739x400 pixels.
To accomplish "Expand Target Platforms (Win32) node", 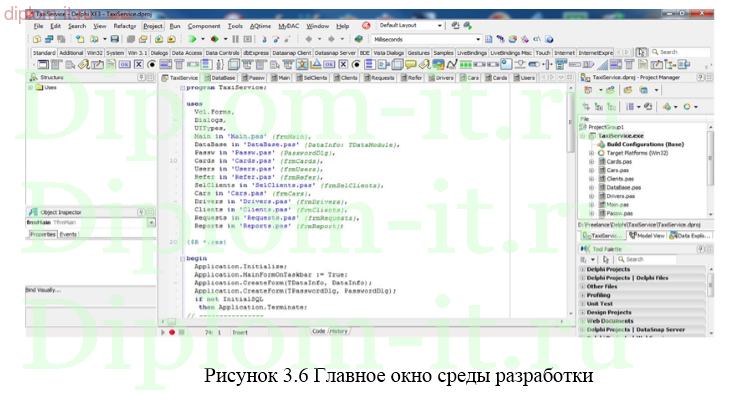I will (591, 153).
